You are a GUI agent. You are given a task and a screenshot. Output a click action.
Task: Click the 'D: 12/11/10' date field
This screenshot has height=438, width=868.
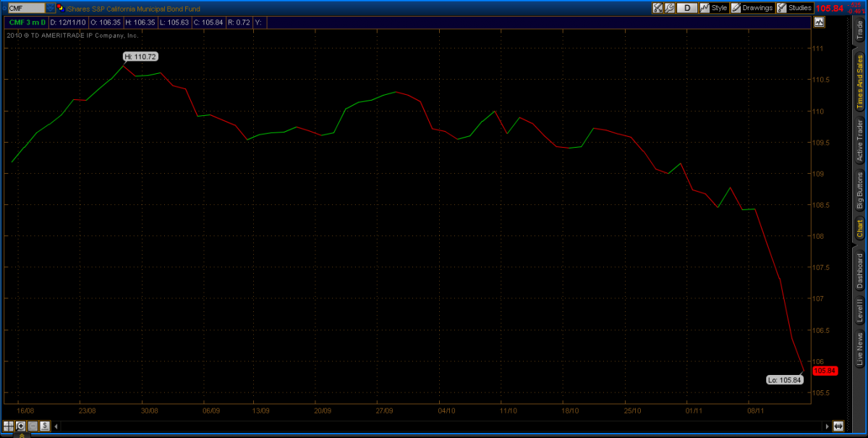67,22
